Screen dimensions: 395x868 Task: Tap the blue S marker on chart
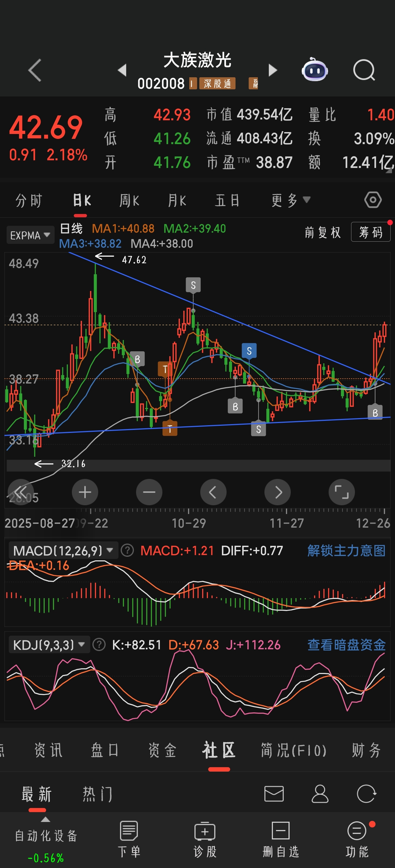249,351
